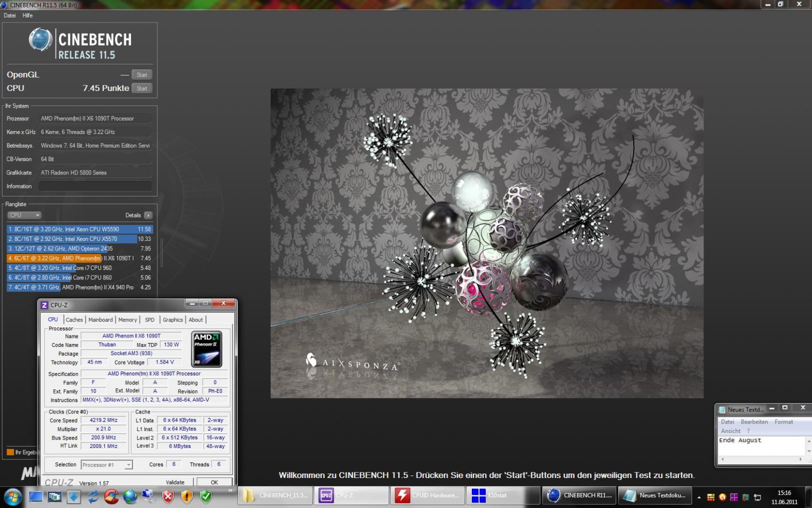Click the orange grid tray icon
This screenshot has height=508, width=812.
point(711,497)
